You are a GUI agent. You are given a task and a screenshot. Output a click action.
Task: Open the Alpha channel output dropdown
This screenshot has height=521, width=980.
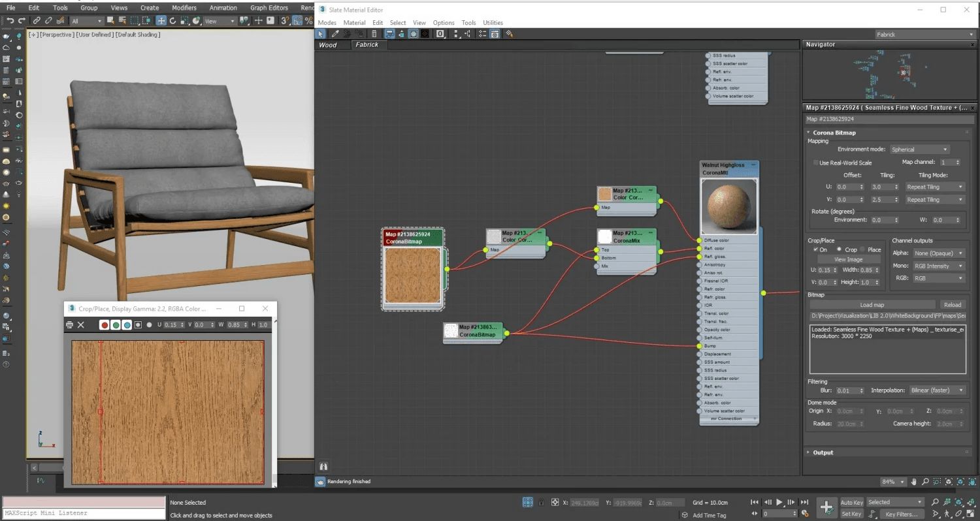coord(939,253)
